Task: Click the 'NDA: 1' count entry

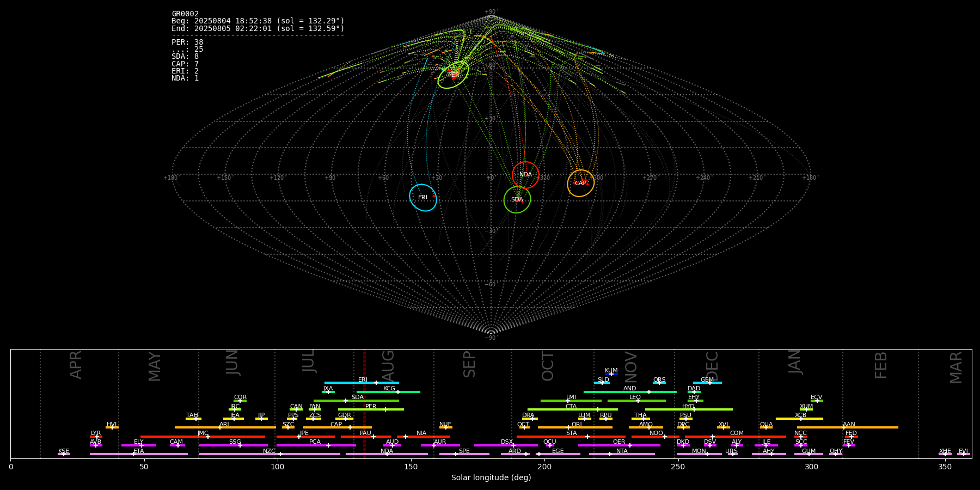Action: coord(185,78)
